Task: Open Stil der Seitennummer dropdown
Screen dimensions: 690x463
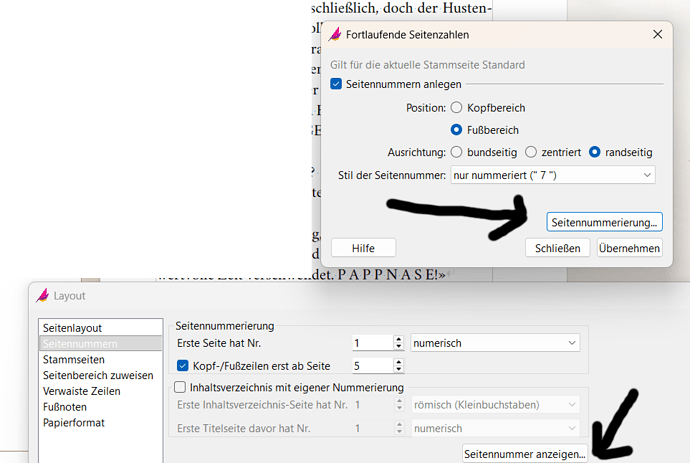Action: click(x=552, y=175)
